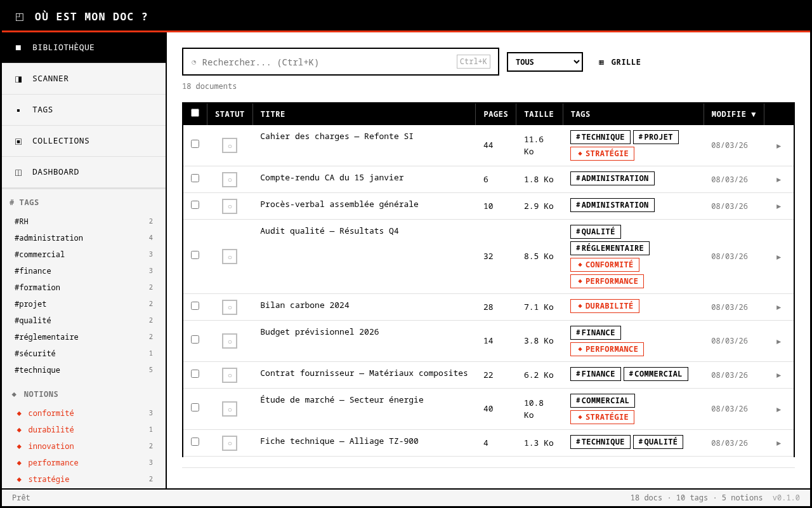Click the #TECHNIQUE tag chip on Cahier des charges
Screen dimensions: 812x508
coord(600,137)
